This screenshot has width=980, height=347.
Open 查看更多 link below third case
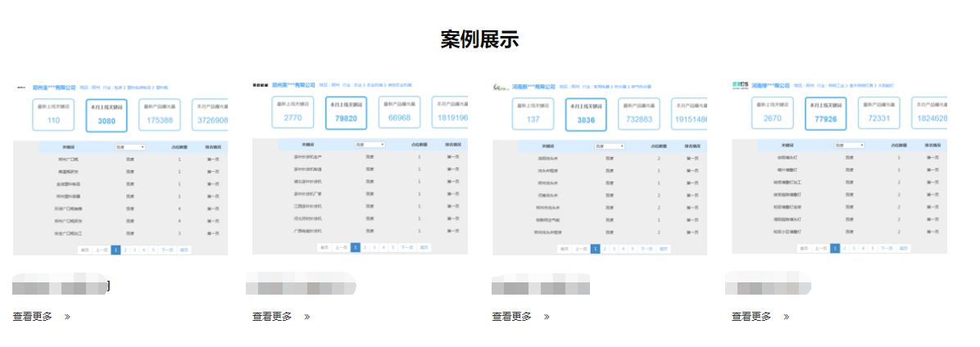pos(511,317)
